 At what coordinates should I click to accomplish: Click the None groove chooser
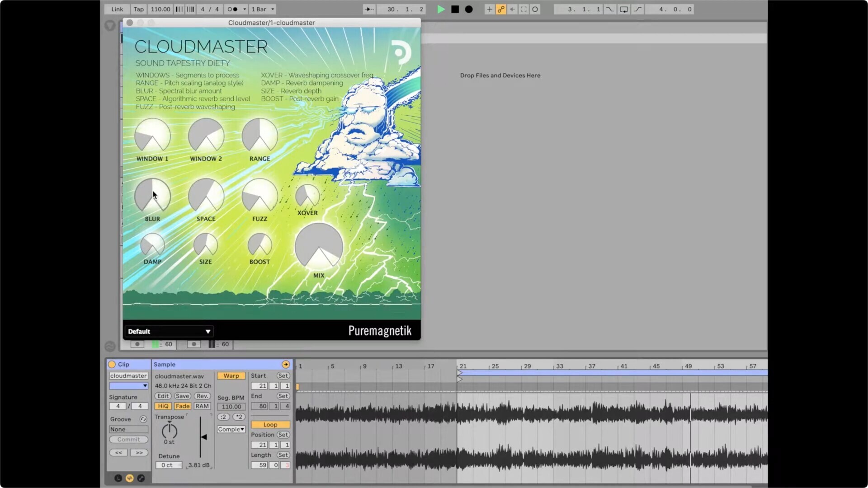coord(128,429)
